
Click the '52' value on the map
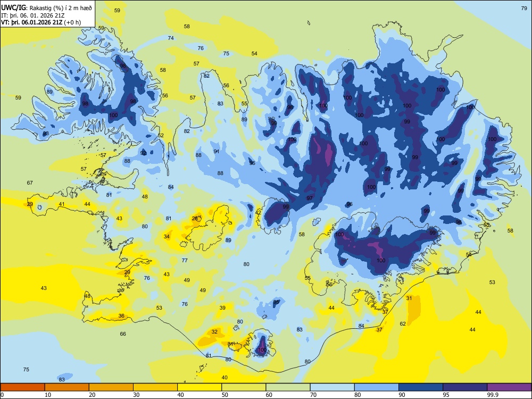point(161,135)
